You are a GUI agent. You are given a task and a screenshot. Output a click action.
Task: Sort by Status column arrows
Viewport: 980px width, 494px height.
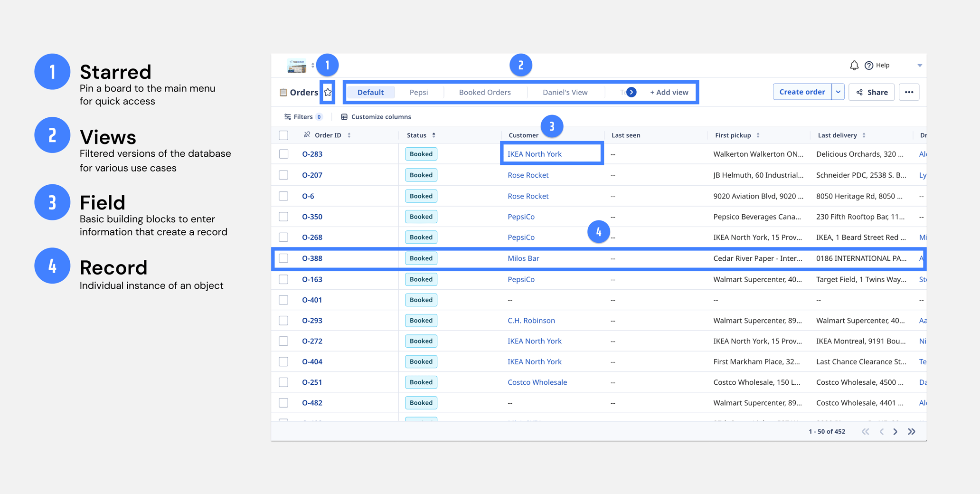click(x=433, y=135)
